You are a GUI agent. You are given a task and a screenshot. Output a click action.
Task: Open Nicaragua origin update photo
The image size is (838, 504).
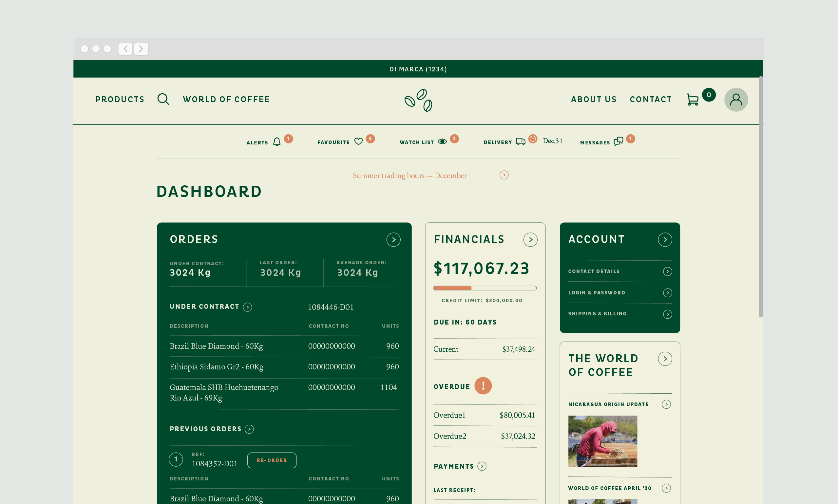pyautogui.click(x=602, y=441)
